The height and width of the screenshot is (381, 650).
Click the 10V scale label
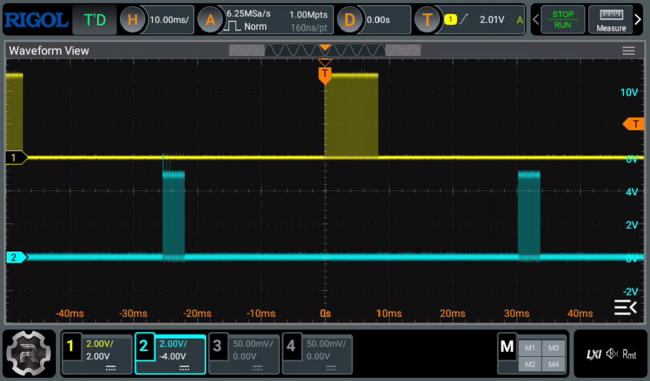629,92
